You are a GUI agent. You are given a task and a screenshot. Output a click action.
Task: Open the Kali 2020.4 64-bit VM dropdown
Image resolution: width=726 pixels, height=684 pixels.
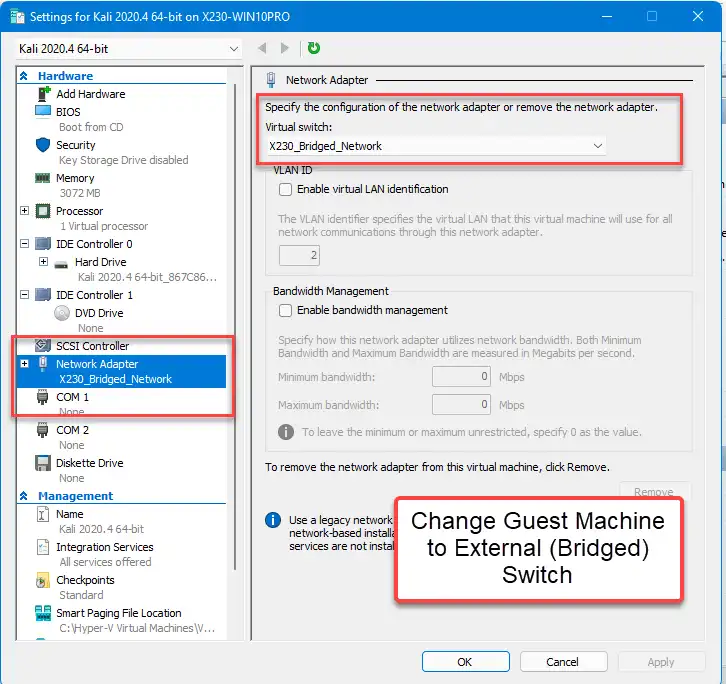(128, 49)
